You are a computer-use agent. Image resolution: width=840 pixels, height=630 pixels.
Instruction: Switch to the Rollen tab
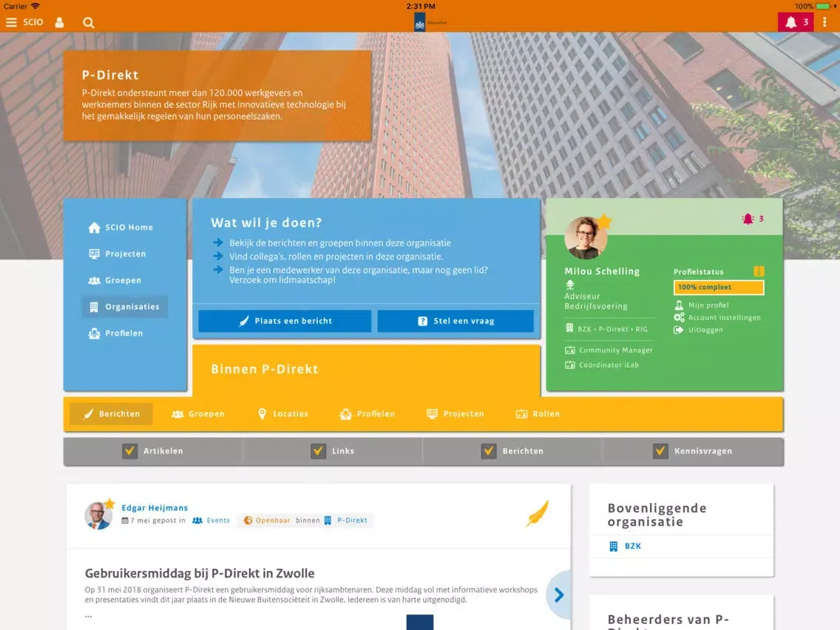[538, 414]
